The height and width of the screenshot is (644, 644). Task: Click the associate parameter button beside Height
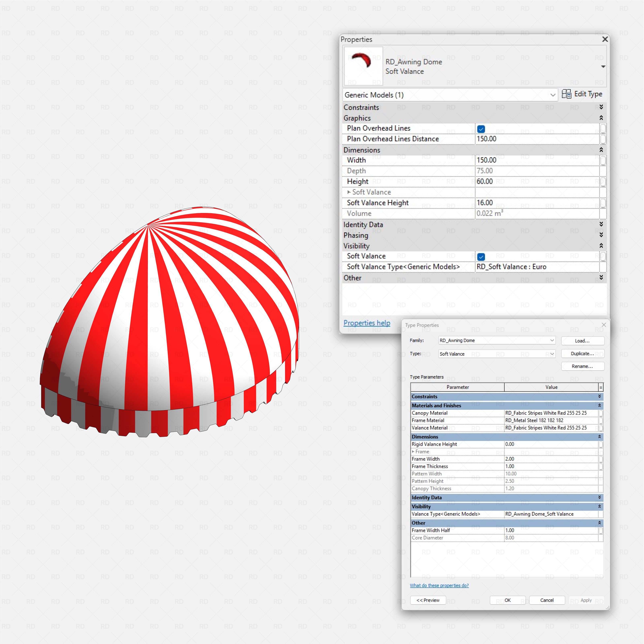(603, 182)
